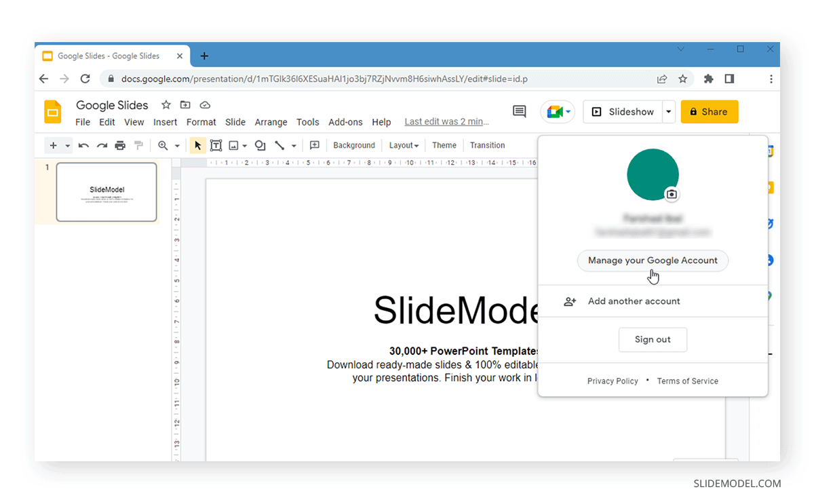
Task: Select the Google Slides browser tab
Action: (112, 56)
